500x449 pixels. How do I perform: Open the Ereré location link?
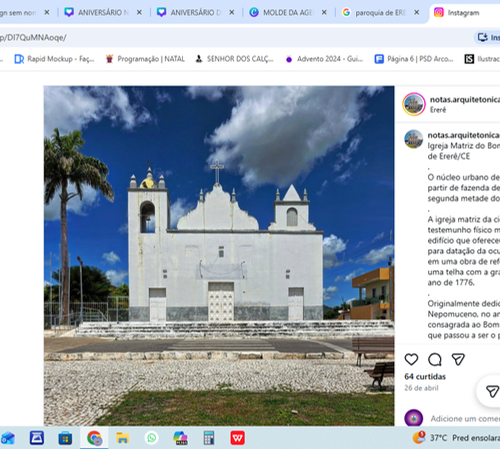coord(438,110)
